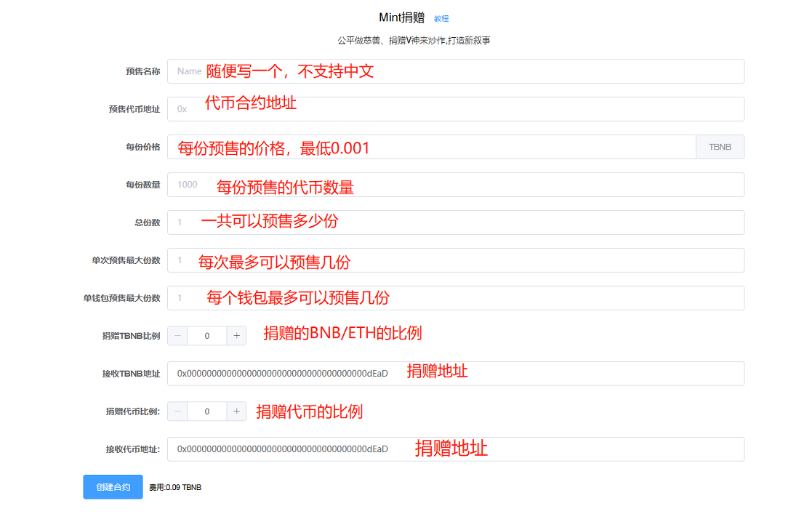
Task: Increase 捐赠代币比例 with plus button
Action: coord(236,411)
